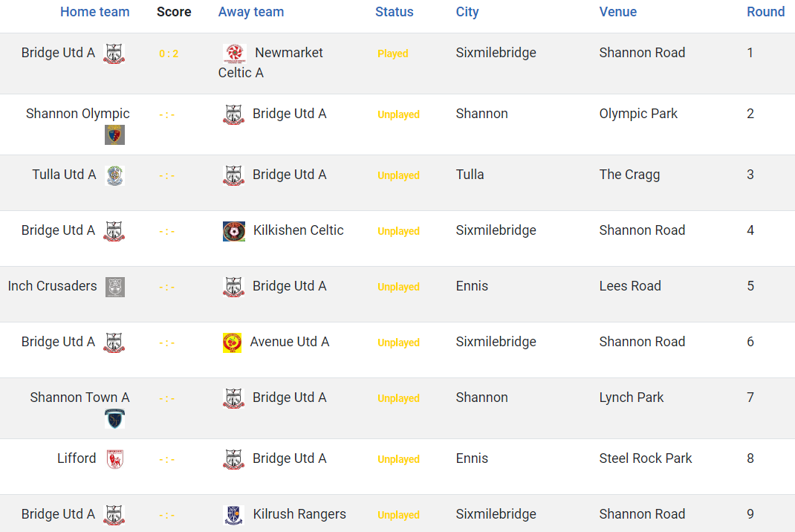Sort by the Away team column header
The width and height of the screenshot is (795, 532).
251,12
